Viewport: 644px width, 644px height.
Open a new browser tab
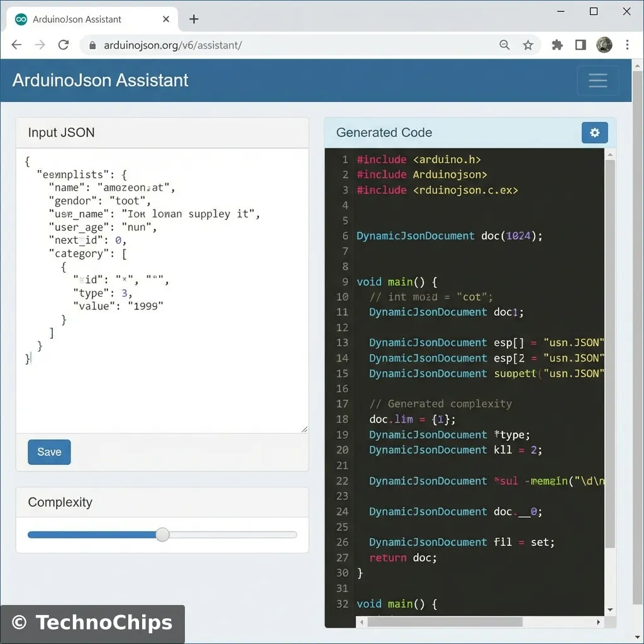coord(194,19)
